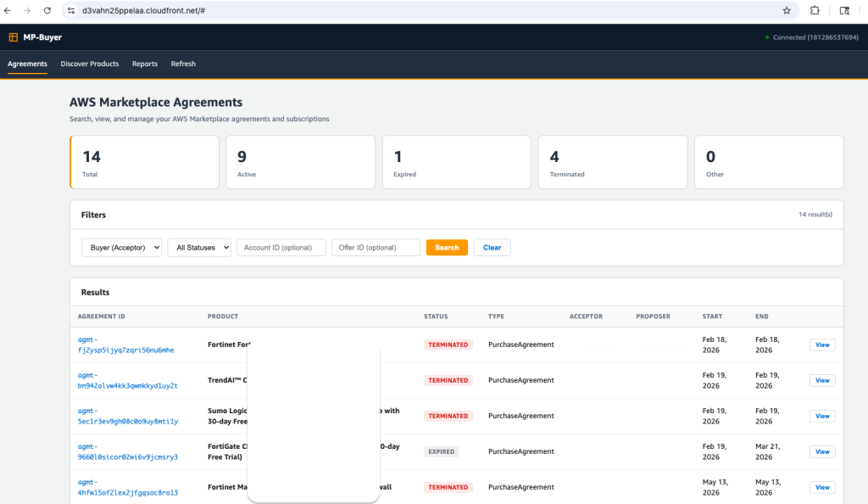
Task: Select the Active agreements count card
Action: coord(301,162)
